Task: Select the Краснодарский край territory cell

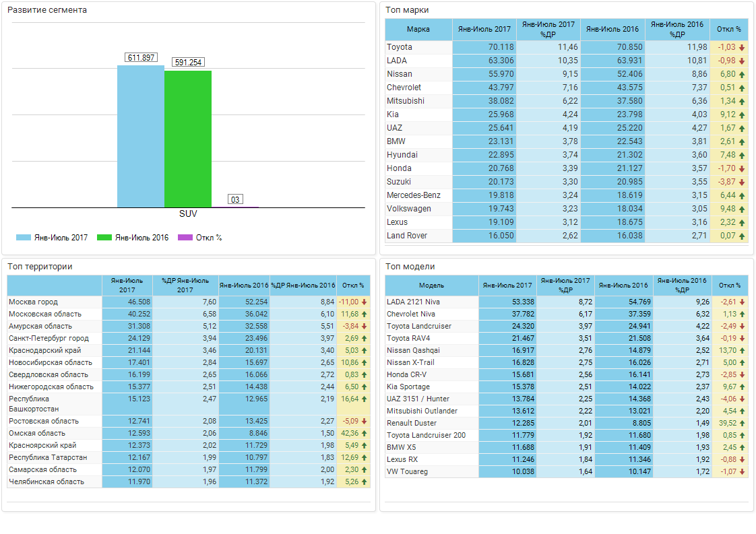Action: coord(55,350)
